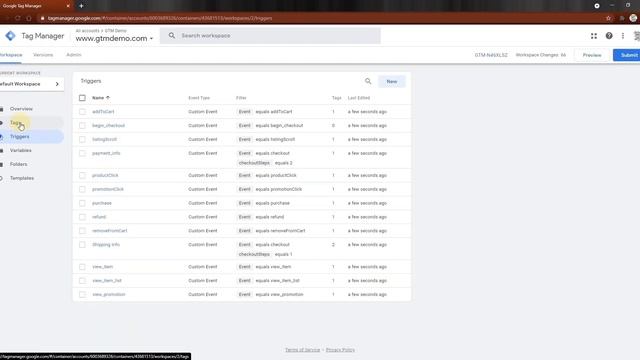Open Overview in the sidebar
The height and width of the screenshot is (360, 640).
pos(21,109)
